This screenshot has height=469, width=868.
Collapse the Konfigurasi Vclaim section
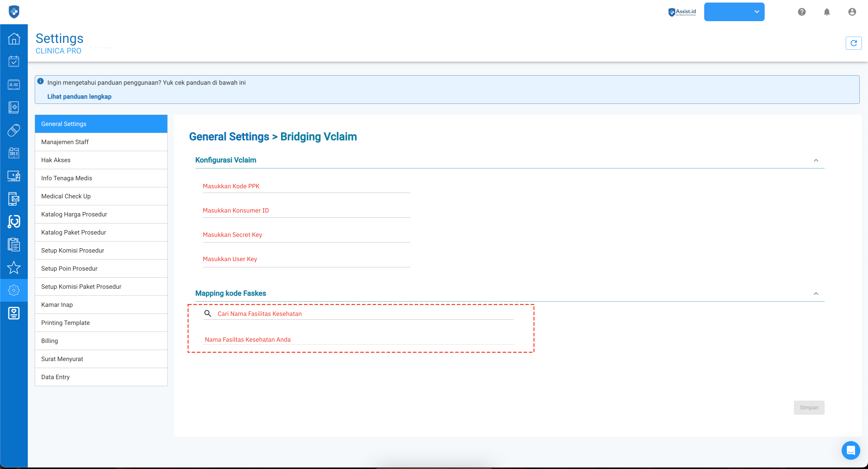(816, 160)
